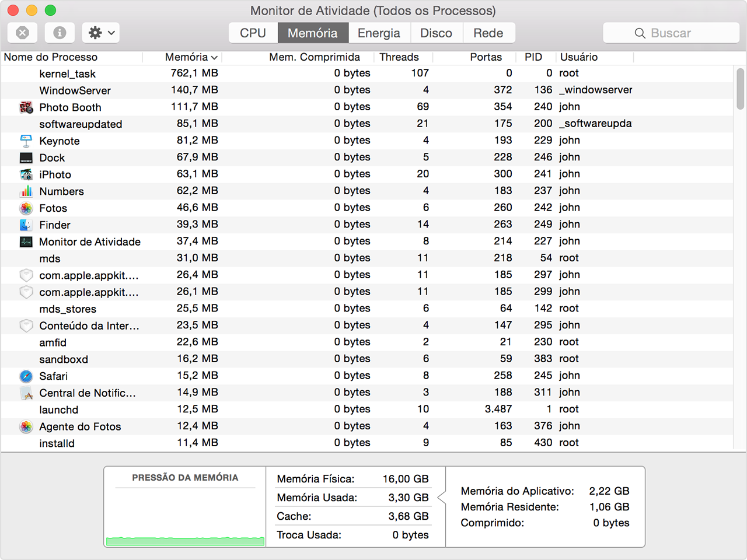The height and width of the screenshot is (560, 747).
Task: Click Memória Residente 1,06 GB value
Action: (609, 507)
